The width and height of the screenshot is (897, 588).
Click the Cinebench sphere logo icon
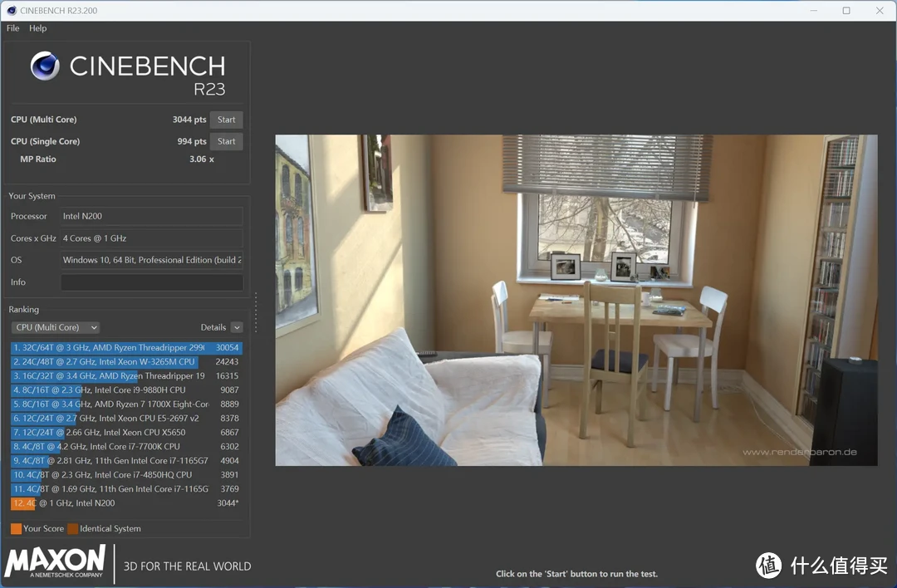pos(45,66)
